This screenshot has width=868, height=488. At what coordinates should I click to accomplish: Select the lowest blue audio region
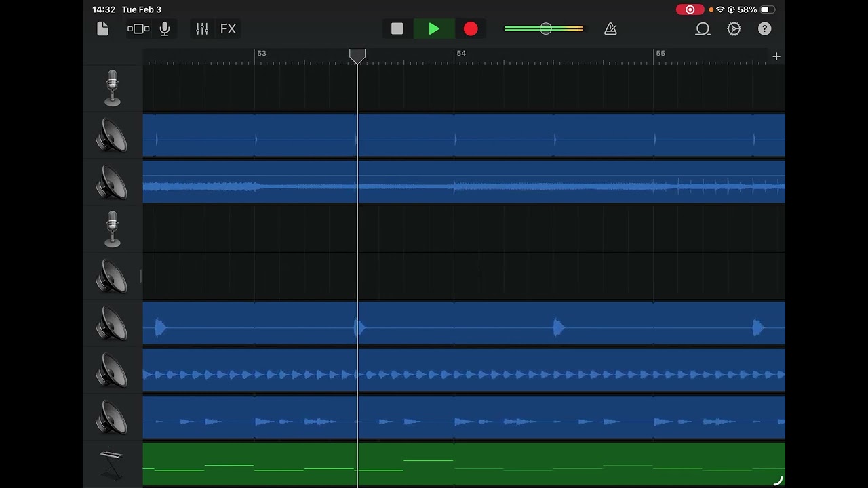pos(464,418)
